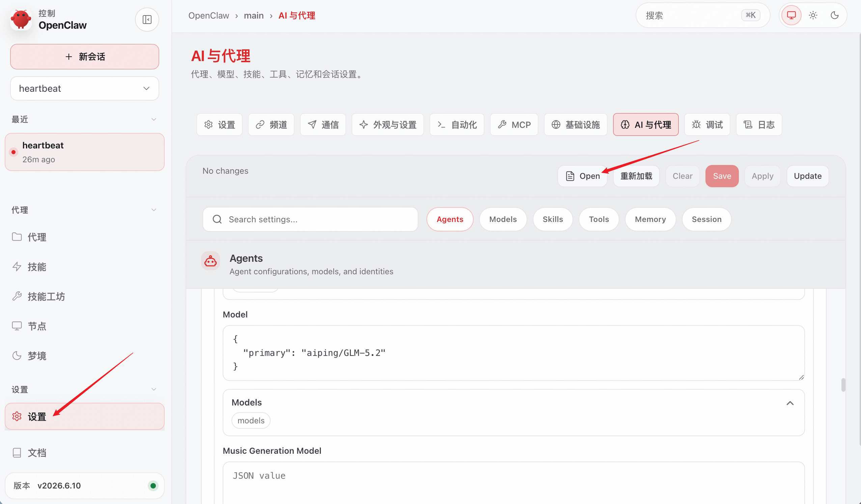
Task: Open the MCP tab
Action: [514, 124]
